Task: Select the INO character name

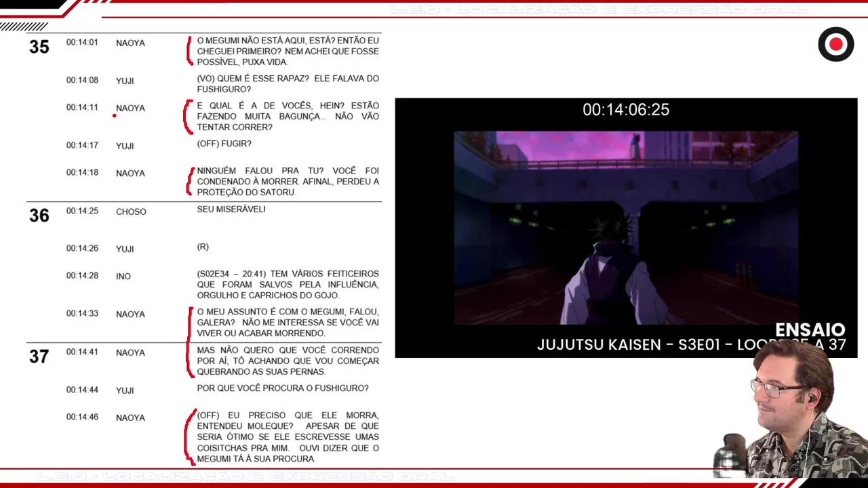Action: (x=123, y=276)
